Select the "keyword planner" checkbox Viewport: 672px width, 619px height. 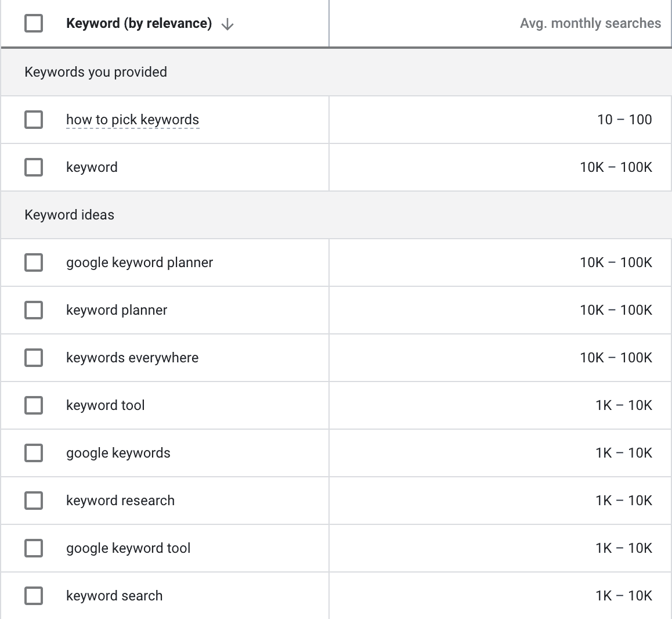point(33,310)
